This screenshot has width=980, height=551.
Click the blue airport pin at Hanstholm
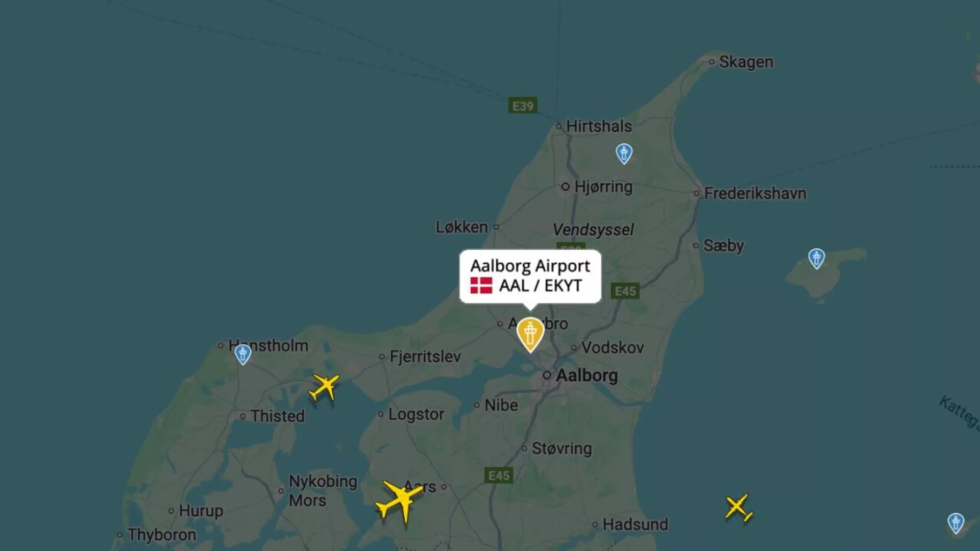tap(243, 354)
